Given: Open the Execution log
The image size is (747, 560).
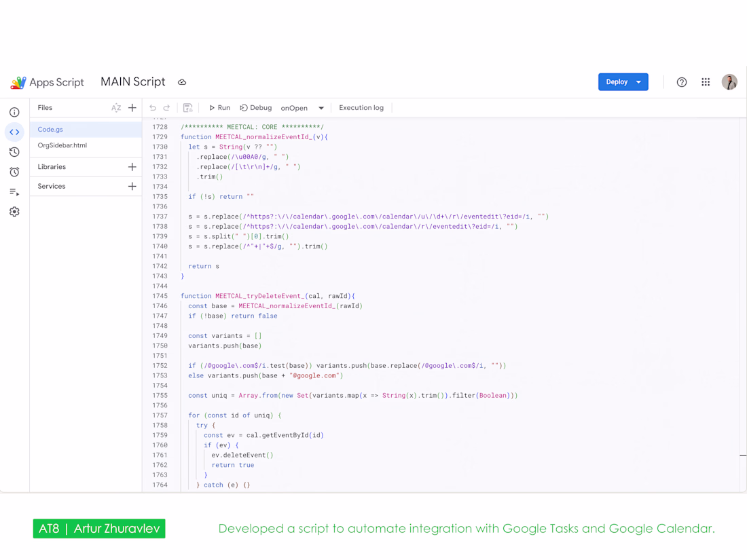Looking at the screenshot, I should tap(361, 108).
